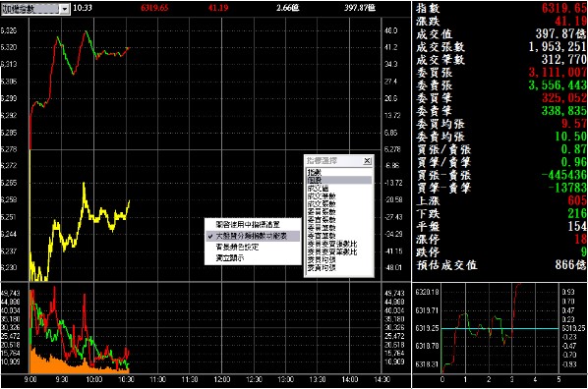Click the 12:00 time marker on the axis
588x389 pixels.
coord(221,379)
